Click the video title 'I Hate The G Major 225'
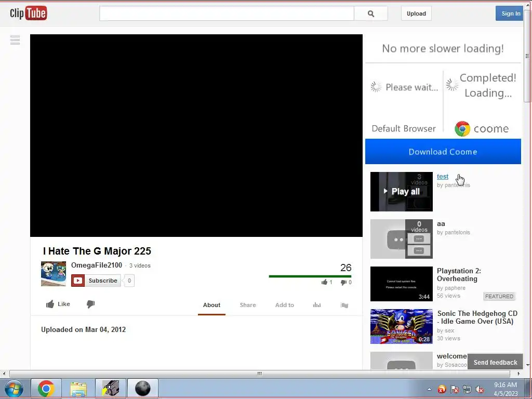The width and height of the screenshot is (532, 399). point(97,251)
